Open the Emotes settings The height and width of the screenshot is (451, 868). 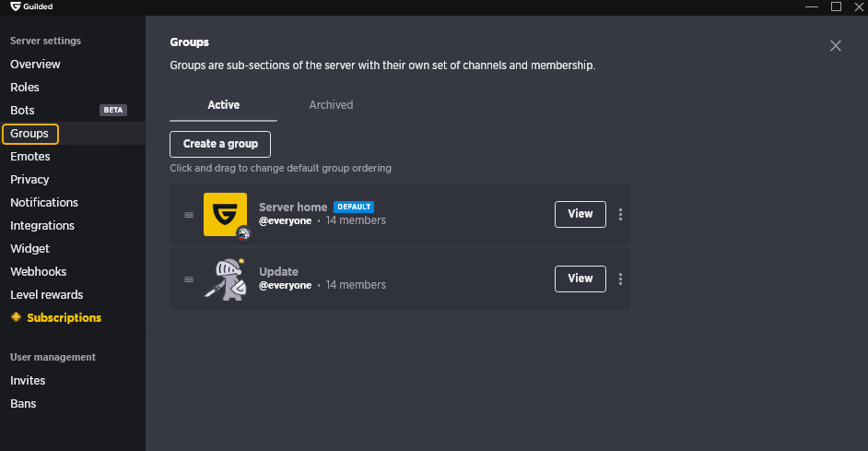[30, 157]
